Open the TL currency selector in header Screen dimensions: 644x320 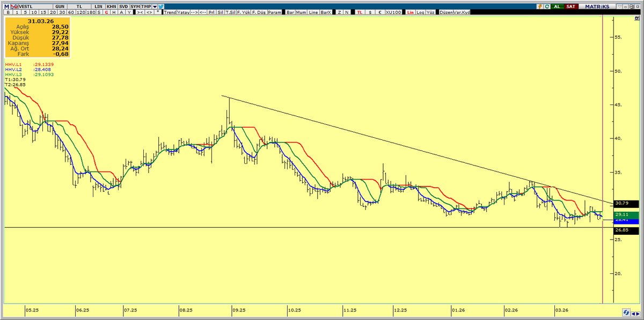[79, 6]
